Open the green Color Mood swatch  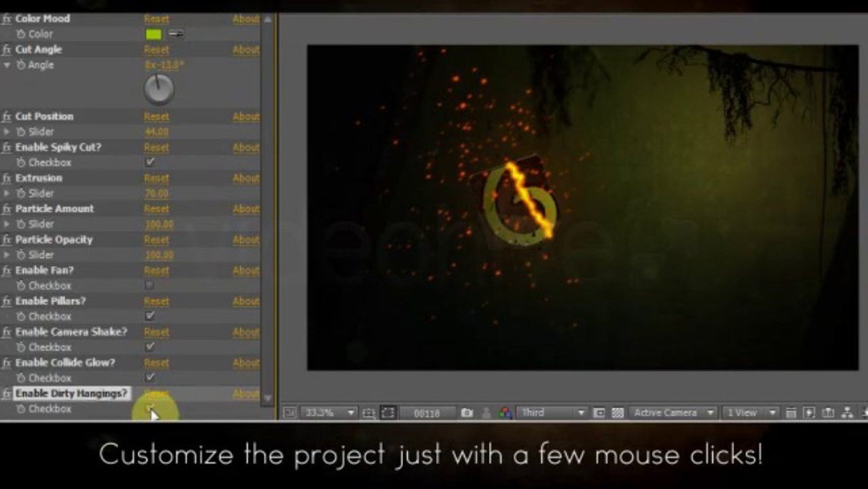click(154, 34)
